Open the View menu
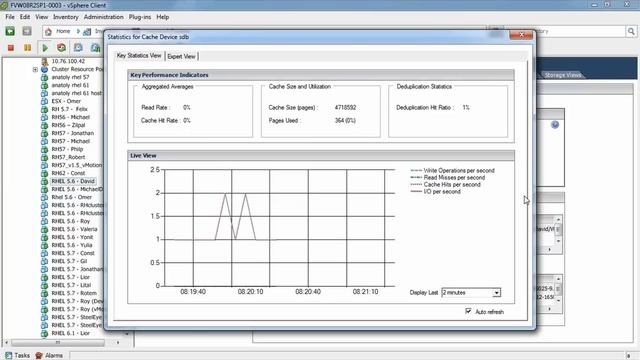This screenshot has width=640, height=360. click(x=41, y=17)
